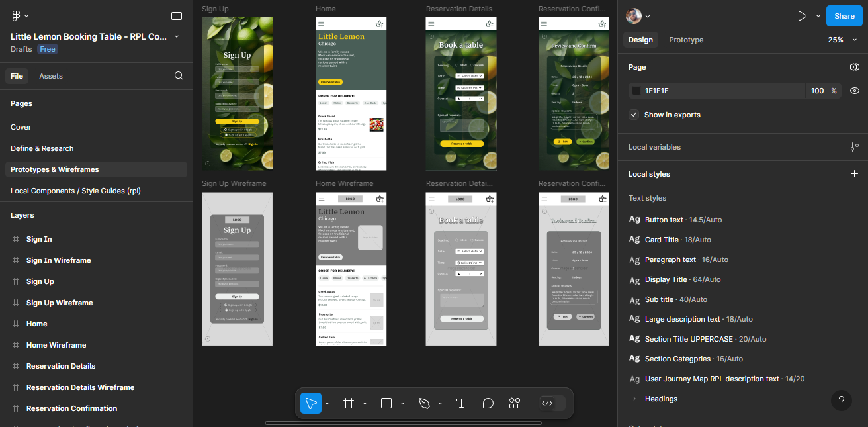This screenshot has height=427, width=868.
Task: Open Local variables settings icon
Action: click(854, 146)
